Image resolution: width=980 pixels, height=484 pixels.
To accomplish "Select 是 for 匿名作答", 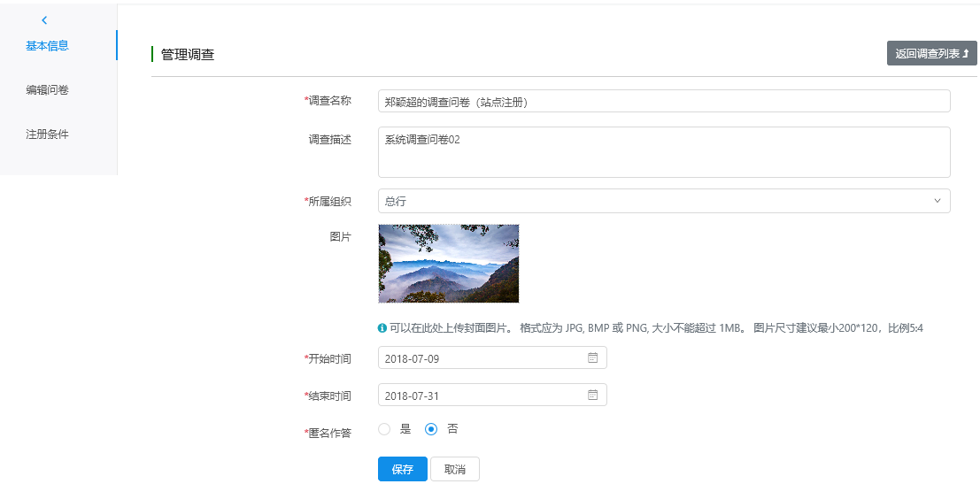I will click(x=384, y=429).
